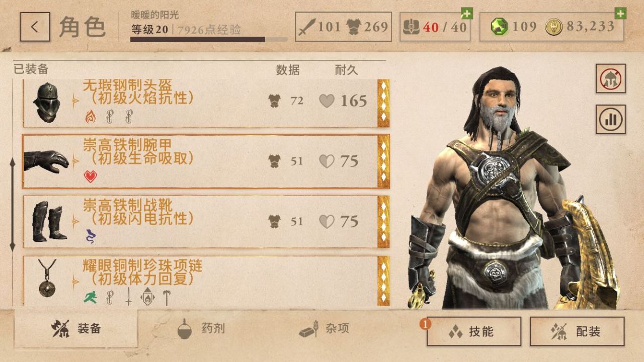644x362 pixels.
Task: Click the experience progress bar
Action: pyautogui.click(x=209, y=39)
